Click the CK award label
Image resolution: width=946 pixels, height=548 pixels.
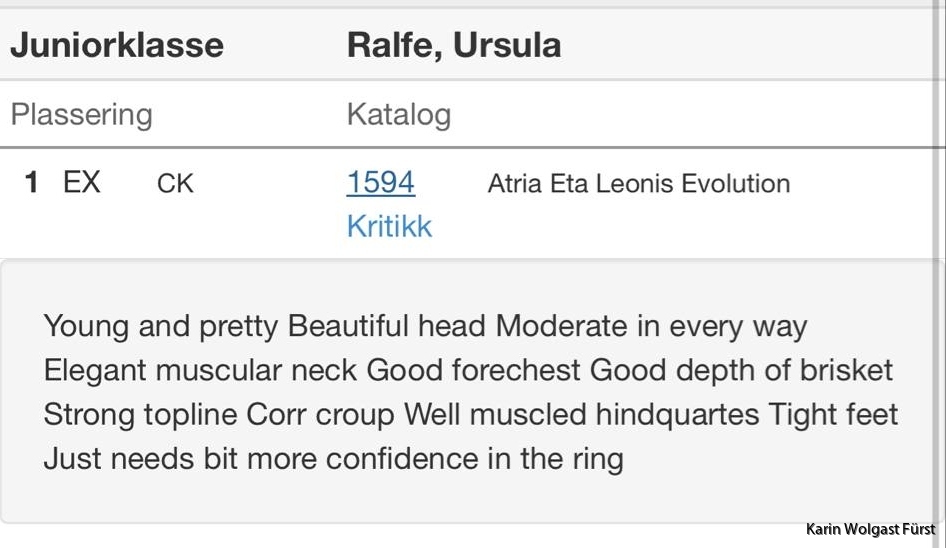[x=175, y=183]
